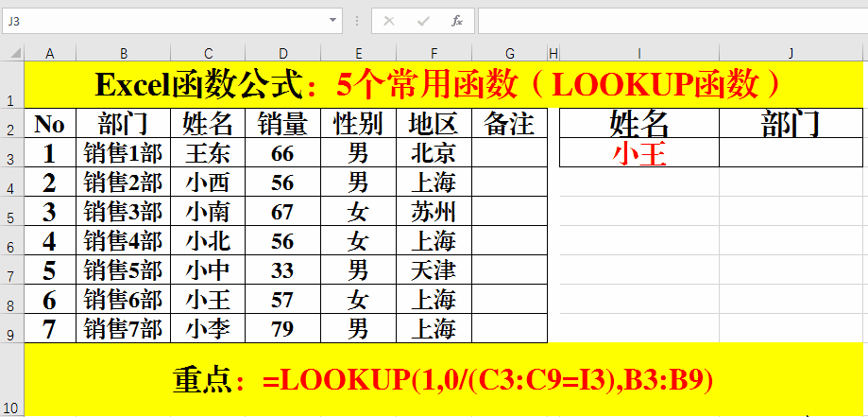
Task: Click inside the formula bar input
Action: [x=672, y=21]
